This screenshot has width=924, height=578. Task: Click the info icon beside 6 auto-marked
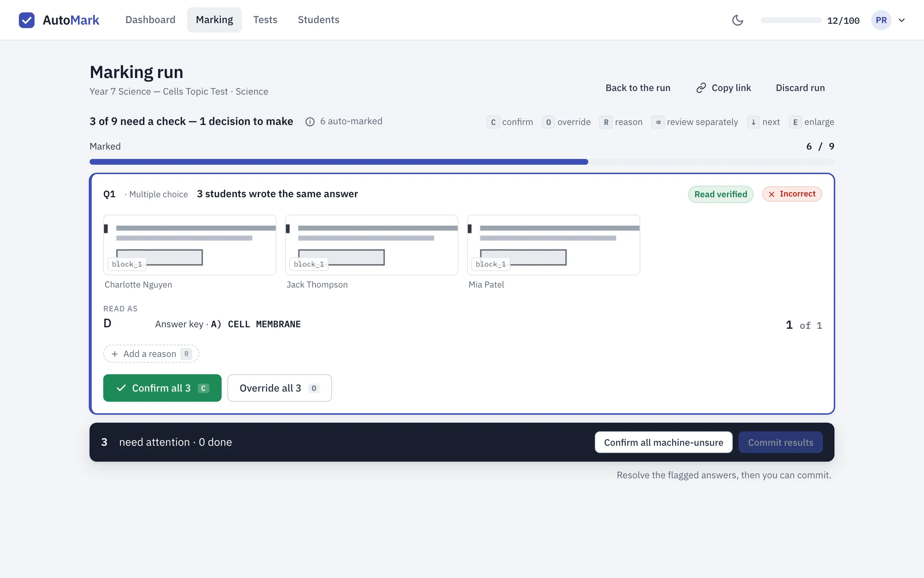[310, 122]
